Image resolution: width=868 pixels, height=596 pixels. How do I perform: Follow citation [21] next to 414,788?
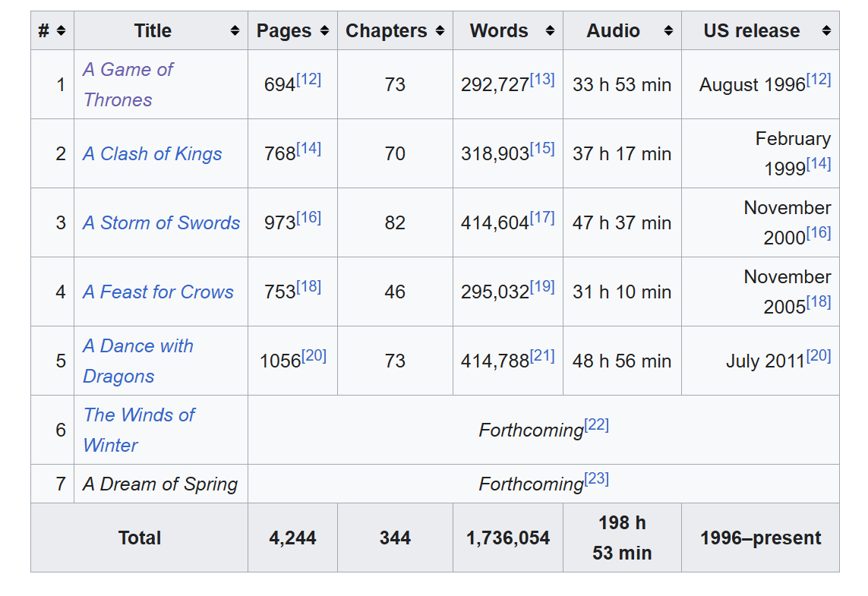(542, 356)
